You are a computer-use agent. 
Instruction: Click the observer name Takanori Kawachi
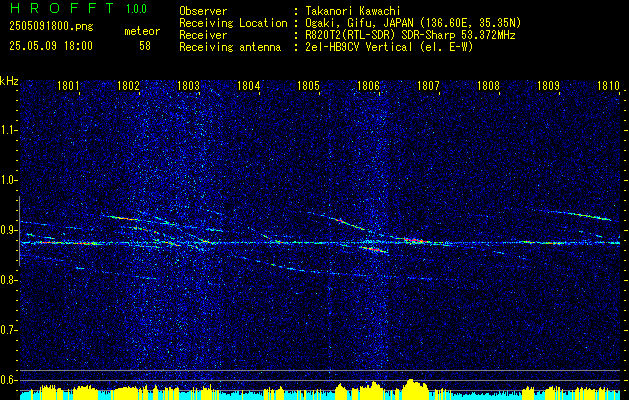pos(353,11)
